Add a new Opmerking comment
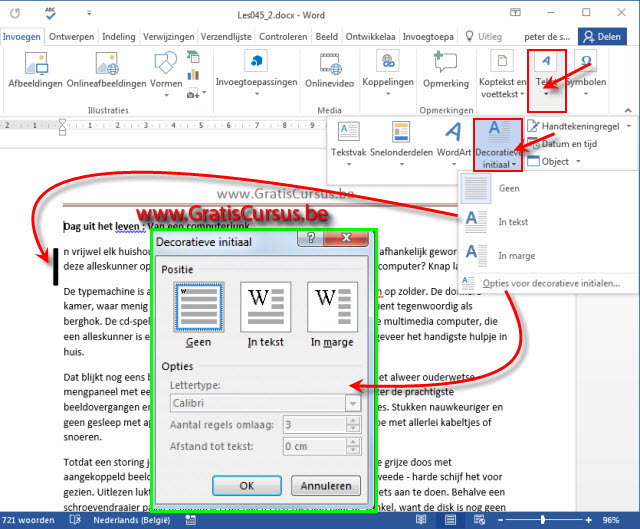The width and height of the screenshot is (640, 529). 446,70
